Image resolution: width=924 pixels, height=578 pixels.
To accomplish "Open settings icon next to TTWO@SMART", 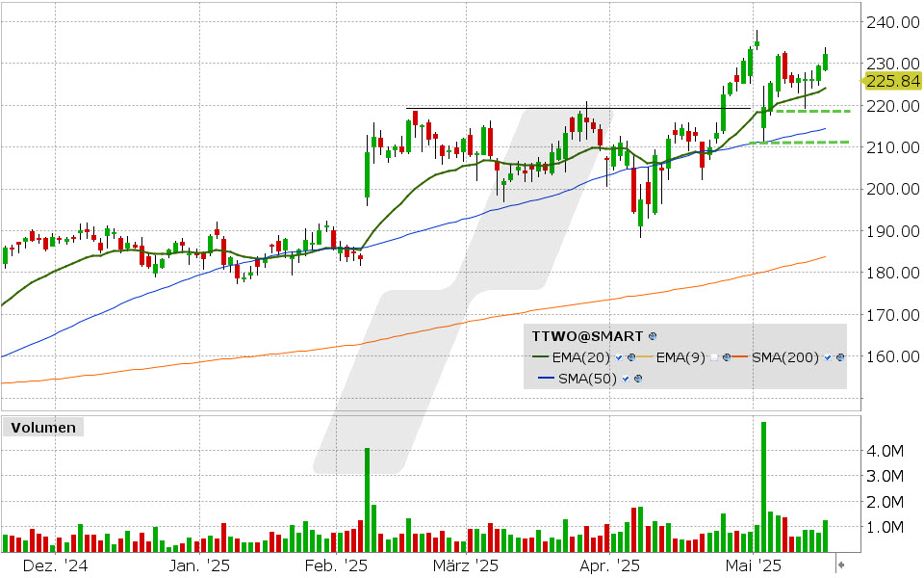I will click(653, 336).
